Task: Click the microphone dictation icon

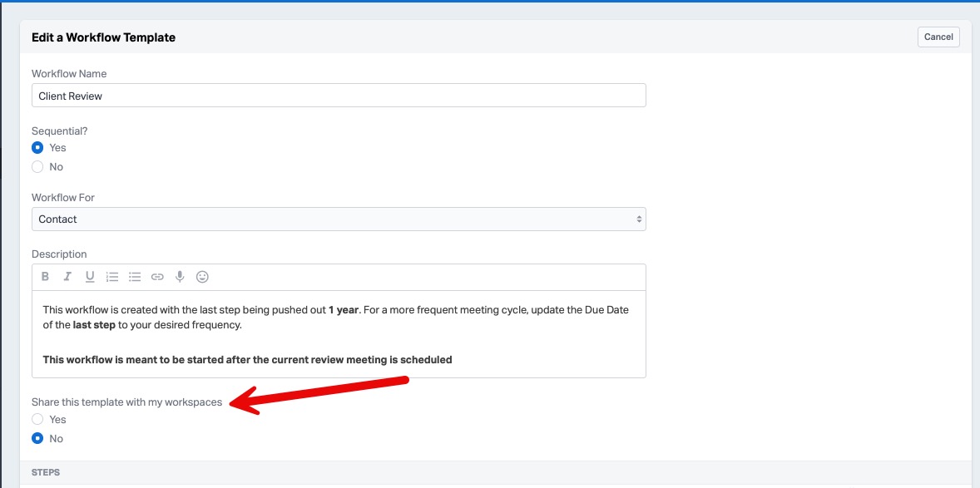Action: click(x=180, y=277)
